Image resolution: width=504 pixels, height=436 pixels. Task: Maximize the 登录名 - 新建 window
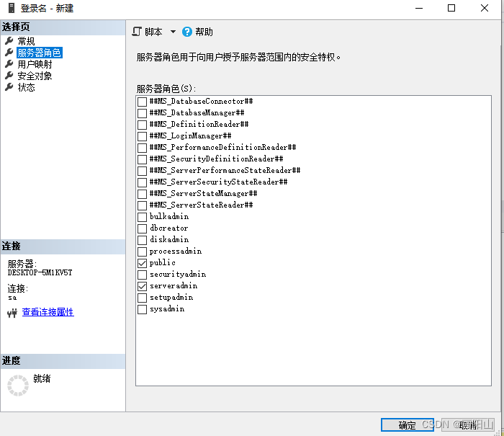(x=451, y=8)
